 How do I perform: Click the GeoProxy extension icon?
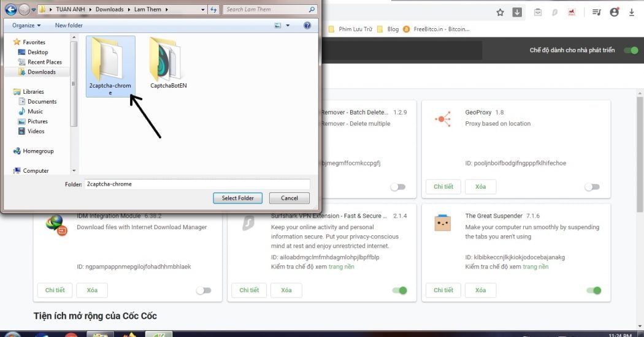click(x=443, y=119)
